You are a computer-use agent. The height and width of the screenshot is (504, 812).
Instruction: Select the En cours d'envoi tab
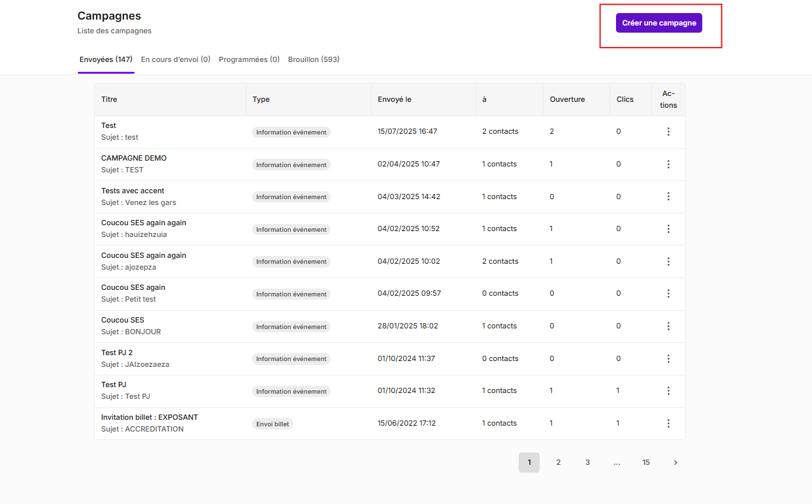tap(176, 59)
